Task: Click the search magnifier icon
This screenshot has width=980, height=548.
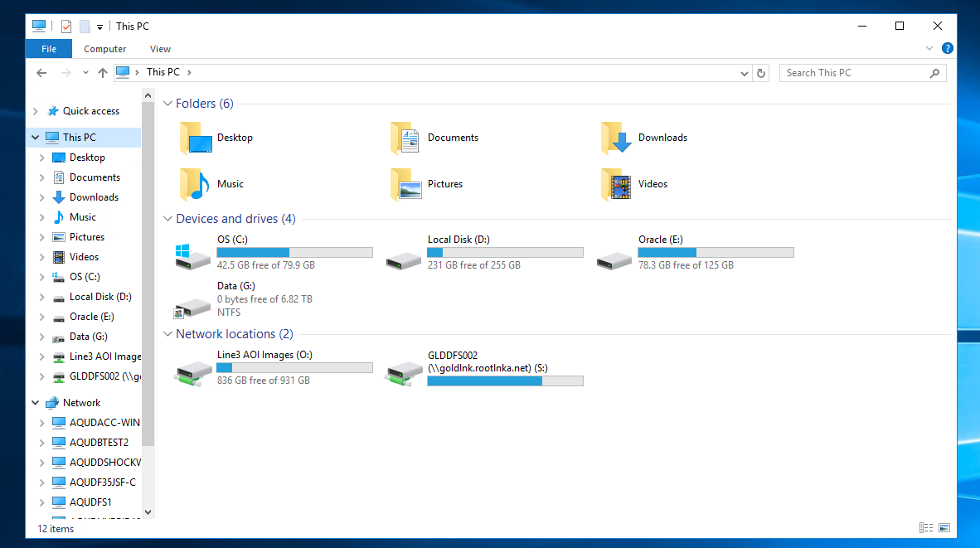Action: click(935, 73)
